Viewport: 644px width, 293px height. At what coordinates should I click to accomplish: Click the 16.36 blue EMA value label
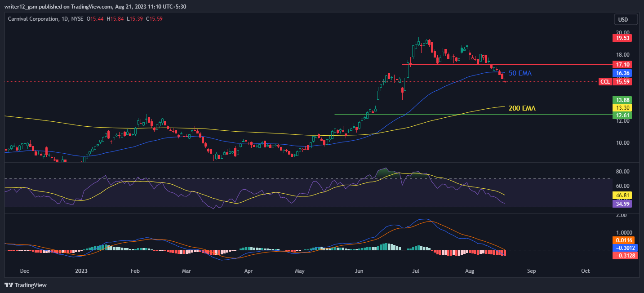[x=622, y=73]
